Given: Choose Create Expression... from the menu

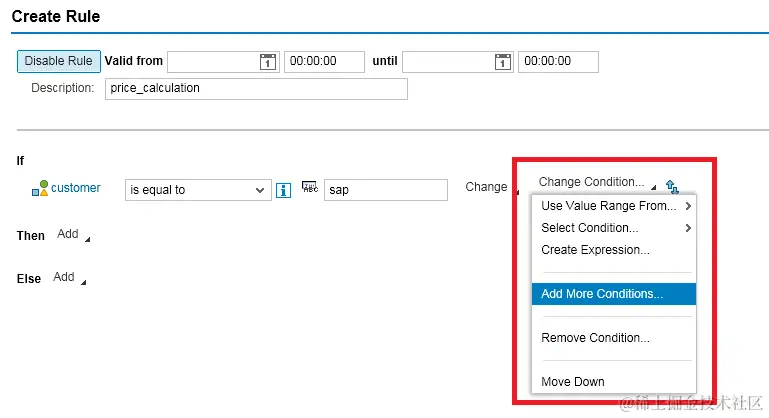Looking at the screenshot, I should pyautogui.click(x=614, y=250).
